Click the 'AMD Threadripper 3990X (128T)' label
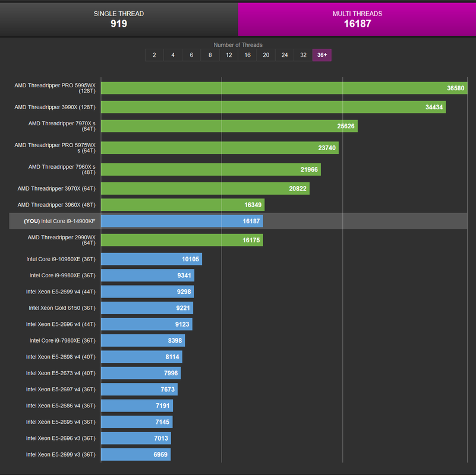The width and height of the screenshot is (476, 475). (x=55, y=107)
